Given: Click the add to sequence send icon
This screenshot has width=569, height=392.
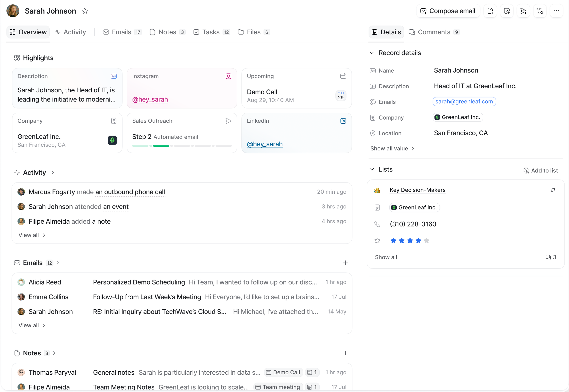Looking at the screenshot, I should [523, 11].
